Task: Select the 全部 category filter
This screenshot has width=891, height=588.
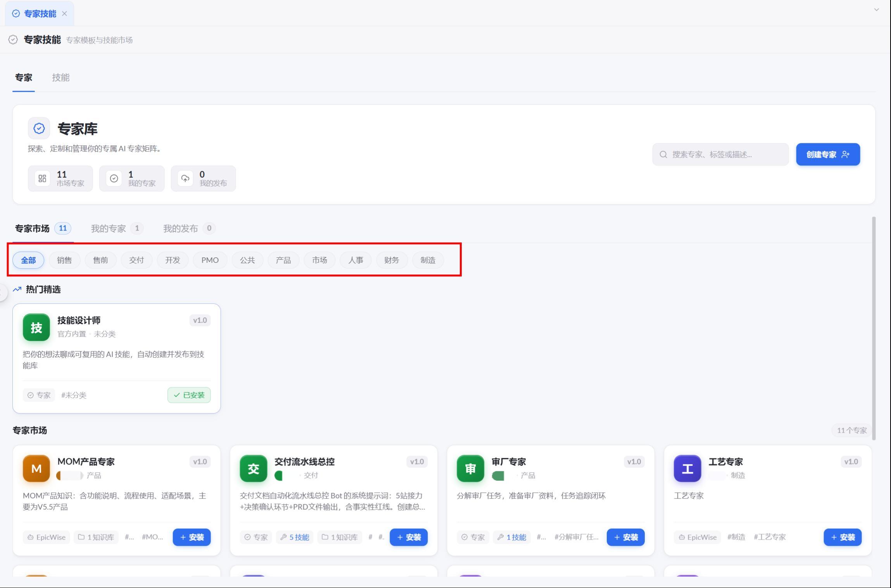Action: (x=28, y=260)
